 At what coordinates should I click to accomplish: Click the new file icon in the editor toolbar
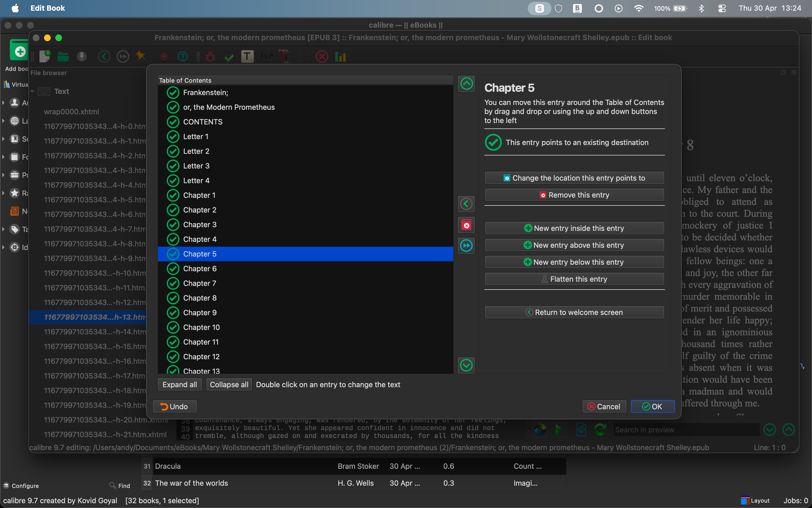pos(45,56)
